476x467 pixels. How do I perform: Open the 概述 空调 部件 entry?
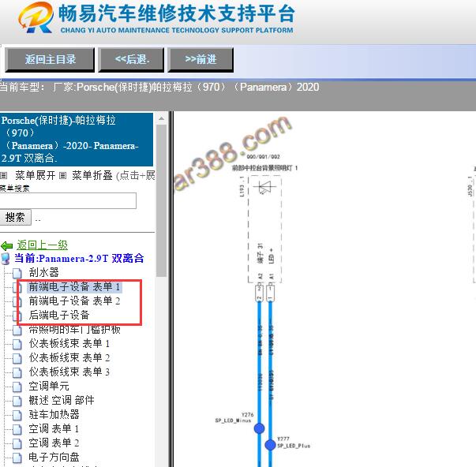coord(62,400)
